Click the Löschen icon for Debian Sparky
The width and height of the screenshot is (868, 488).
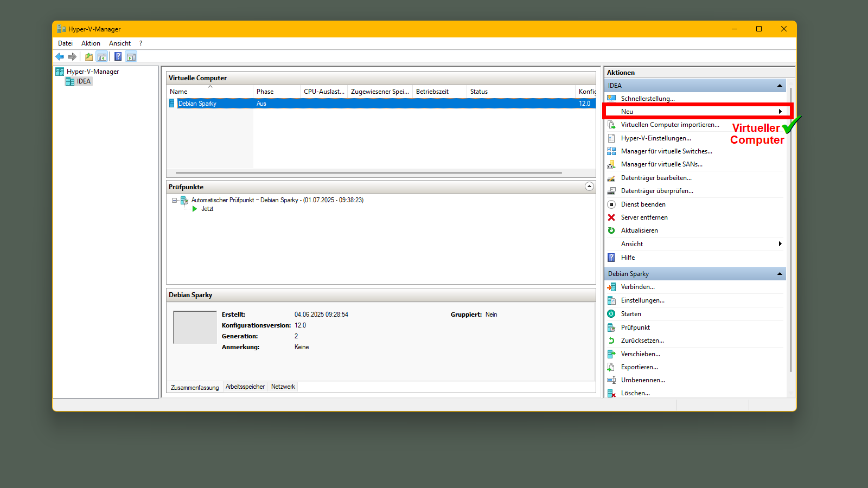pos(611,393)
